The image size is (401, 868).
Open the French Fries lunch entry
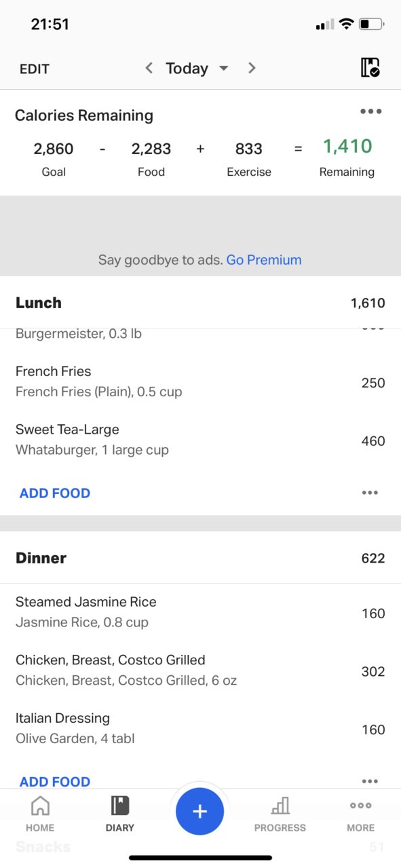[x=200, y=381]
